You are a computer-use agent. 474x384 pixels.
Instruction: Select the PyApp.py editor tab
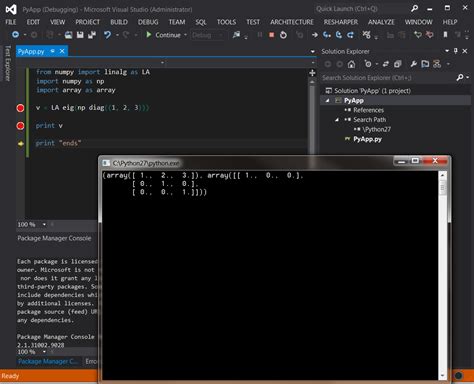point(31,51)
